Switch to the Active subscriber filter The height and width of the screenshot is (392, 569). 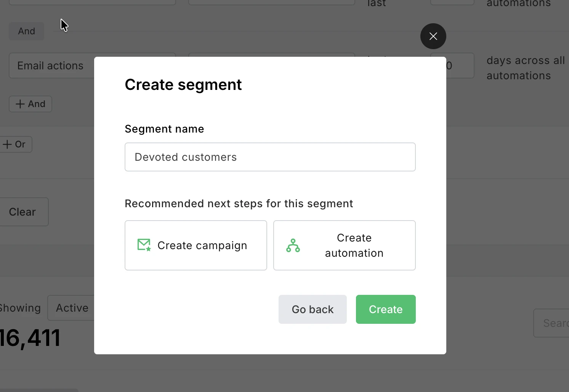(x=72, y=308)
